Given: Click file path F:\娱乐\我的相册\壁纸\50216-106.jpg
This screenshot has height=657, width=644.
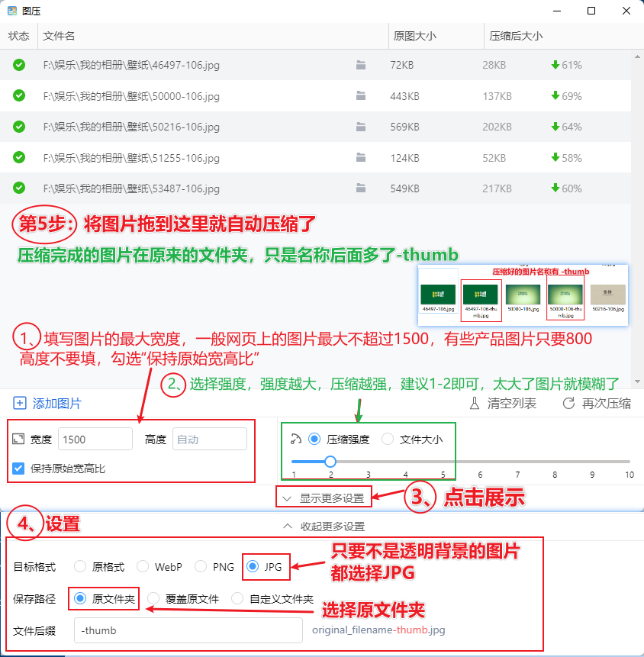Looking at the screenshot, I should 131,127.
